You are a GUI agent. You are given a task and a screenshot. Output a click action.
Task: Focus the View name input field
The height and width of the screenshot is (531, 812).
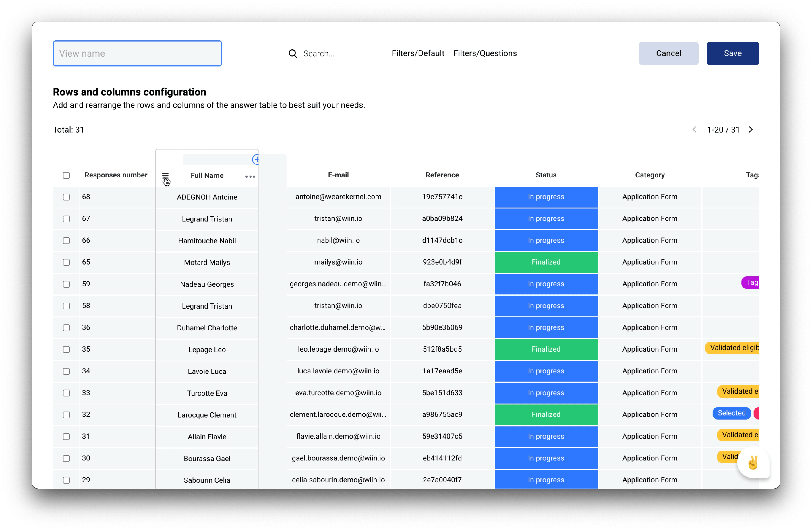click(137, 54)
